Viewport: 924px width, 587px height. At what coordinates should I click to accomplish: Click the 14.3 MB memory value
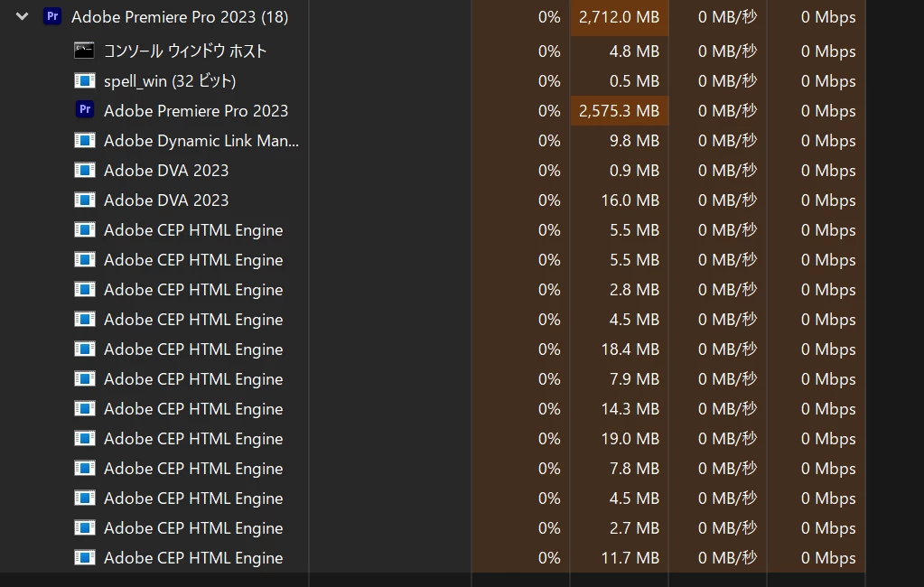click(x=630, y=408)
